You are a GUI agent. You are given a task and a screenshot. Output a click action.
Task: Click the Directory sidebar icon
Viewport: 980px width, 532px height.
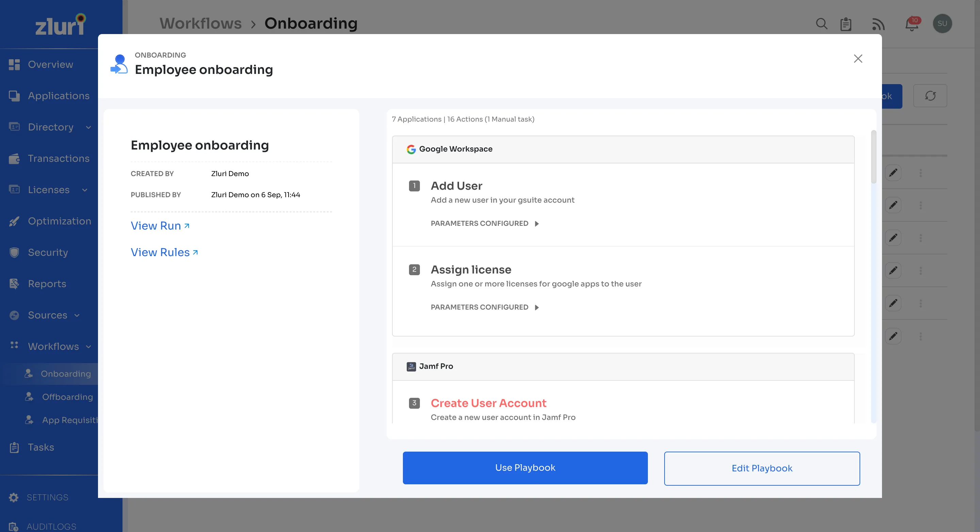tap(14, 127)
